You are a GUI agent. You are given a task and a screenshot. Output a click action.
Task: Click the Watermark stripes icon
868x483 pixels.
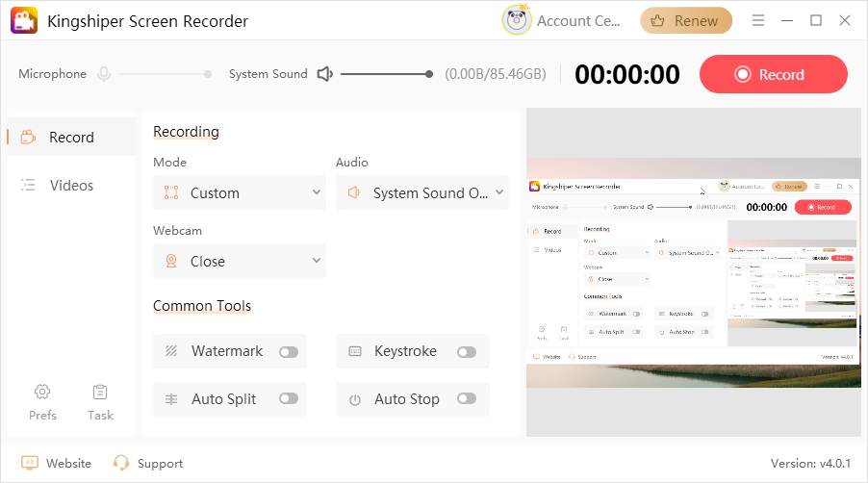(x=171, y=351)
